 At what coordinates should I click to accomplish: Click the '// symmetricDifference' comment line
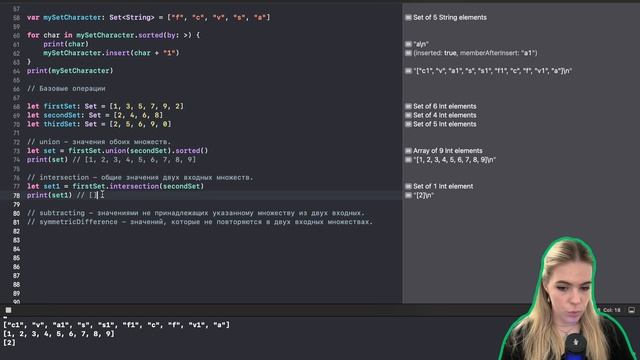(x=200, y=222)
